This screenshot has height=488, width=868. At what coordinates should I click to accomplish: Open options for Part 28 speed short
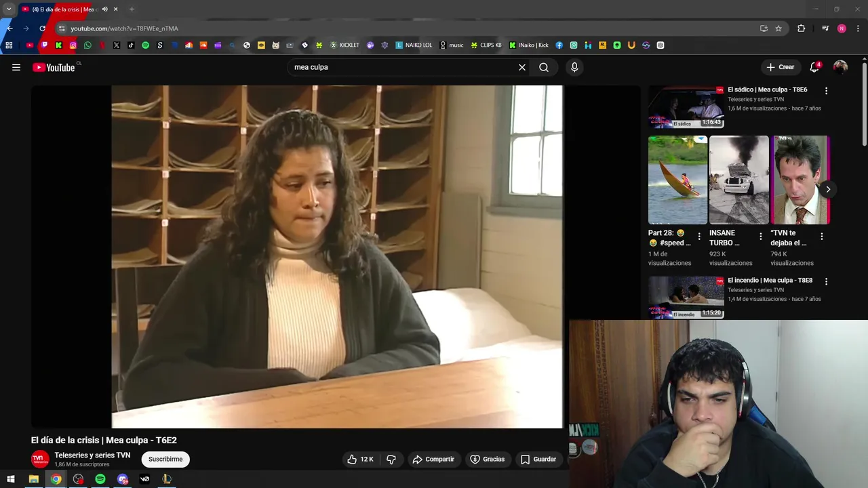pos(699,237)
